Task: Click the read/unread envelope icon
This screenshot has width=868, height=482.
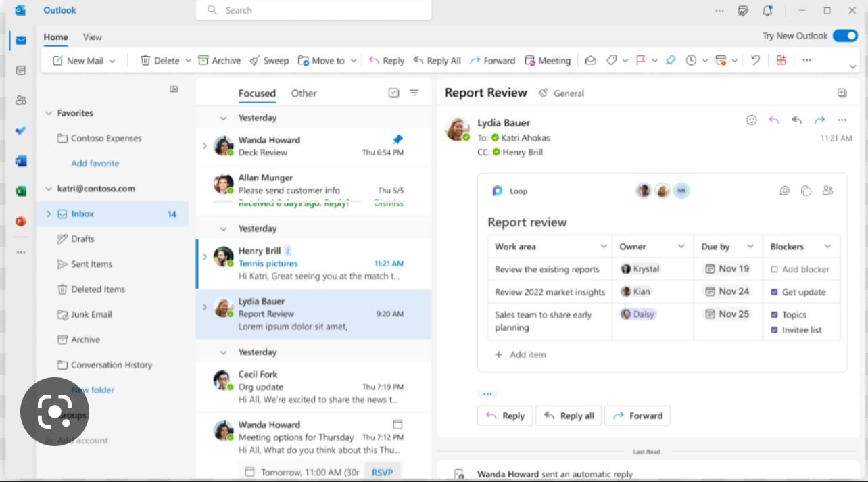Action: [591, 60]
